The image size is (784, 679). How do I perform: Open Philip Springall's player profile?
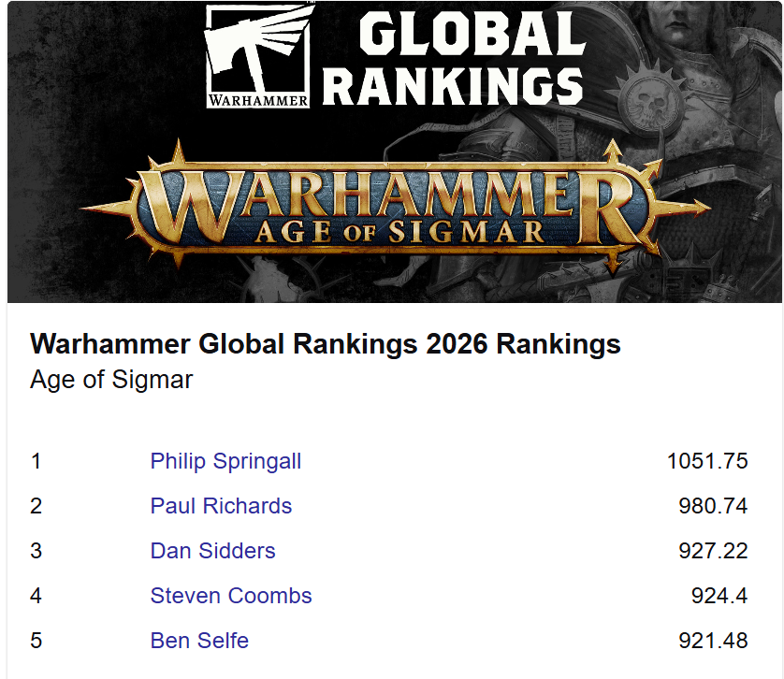225,461
